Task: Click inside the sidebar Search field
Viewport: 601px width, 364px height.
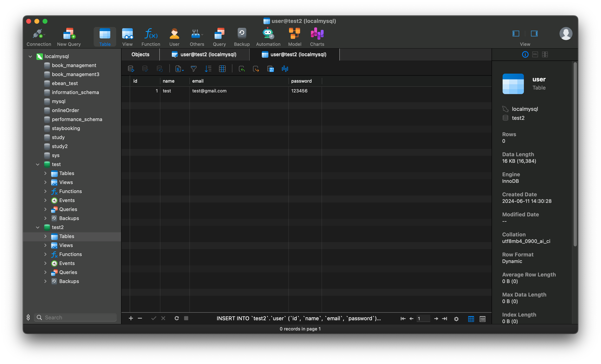Action: pos(76,317)
